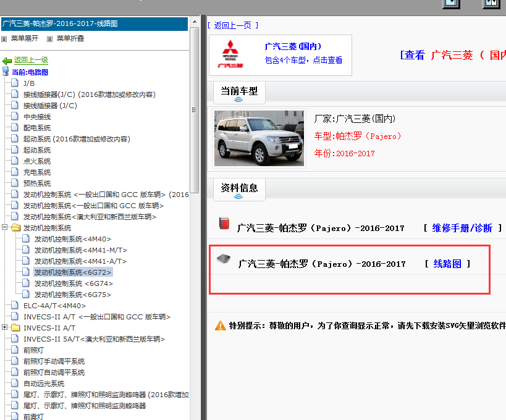
Task: Click the open folder icon of 发动机控制系统
Action: tap(16, 228)
